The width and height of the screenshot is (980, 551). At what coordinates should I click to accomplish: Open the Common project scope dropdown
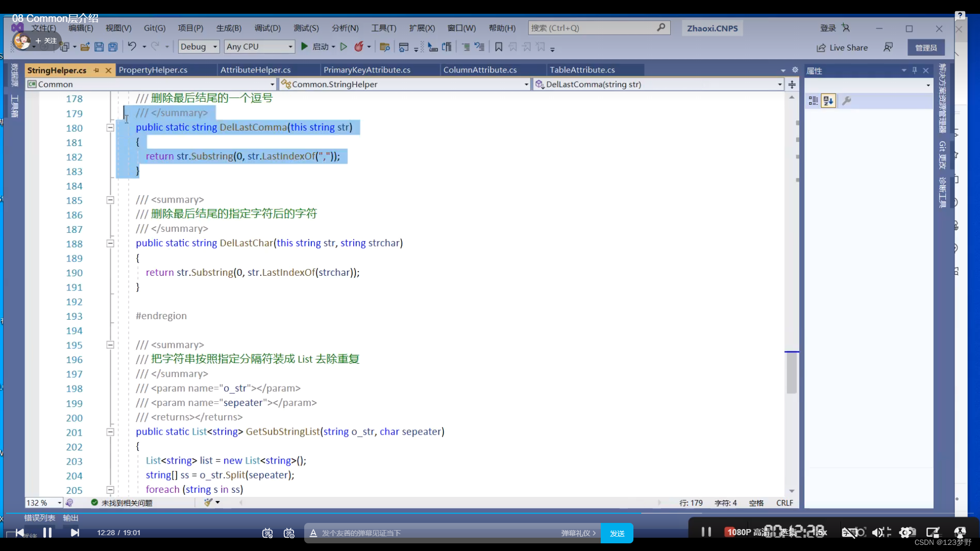tap(151, 84)
